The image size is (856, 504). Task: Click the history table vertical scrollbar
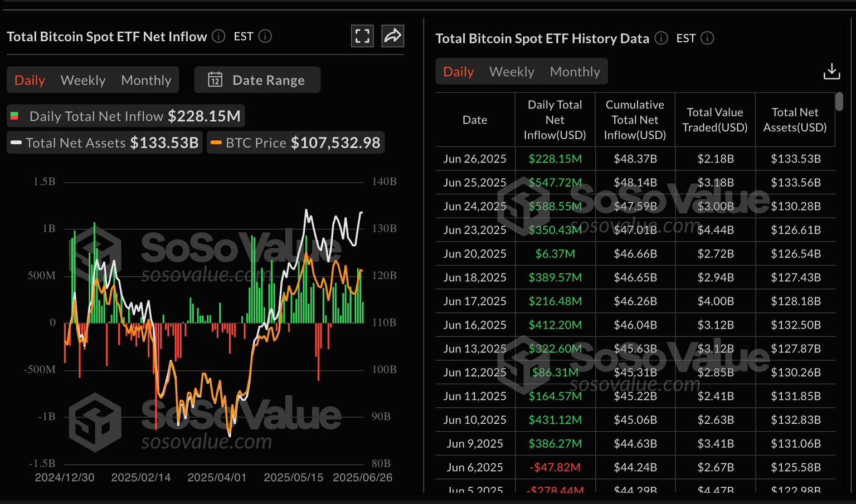[839, 102]
